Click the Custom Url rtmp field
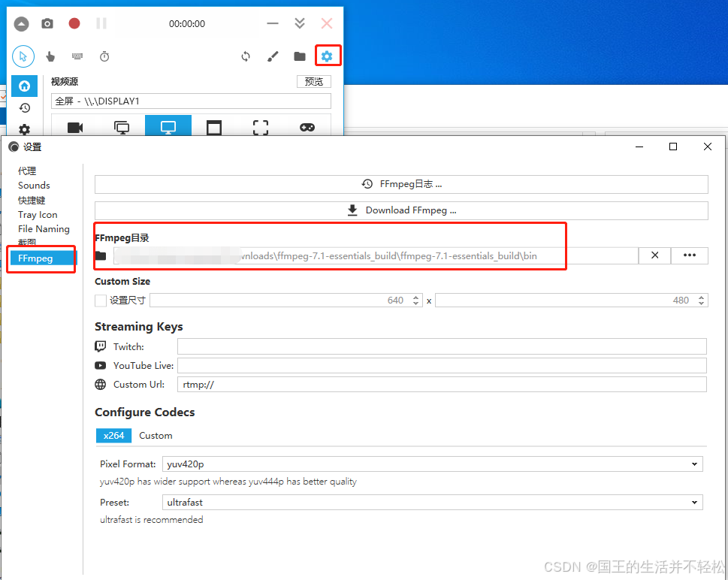Viewport: 728px width, 580px height. pyautogui.click(x=442, y=385)
